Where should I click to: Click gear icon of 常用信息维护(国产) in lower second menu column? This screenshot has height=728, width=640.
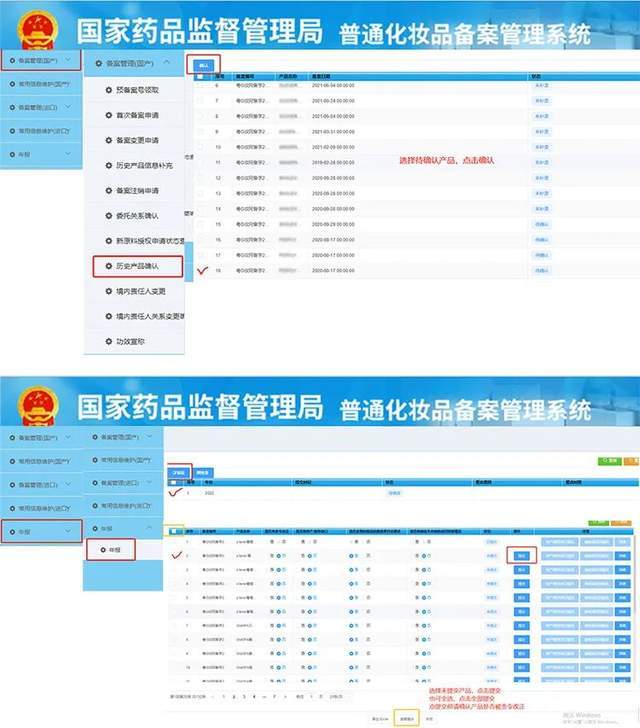click(x=95, y=460)
